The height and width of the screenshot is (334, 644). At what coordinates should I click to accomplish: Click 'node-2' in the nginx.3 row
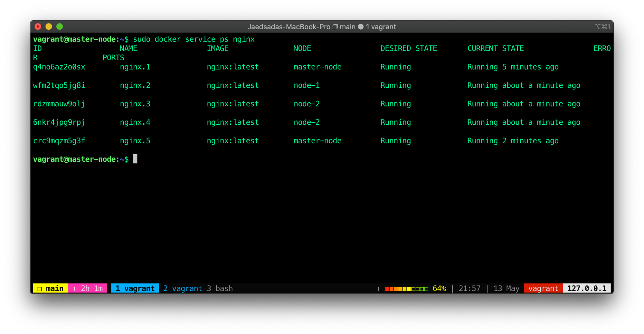click(307, 104)
